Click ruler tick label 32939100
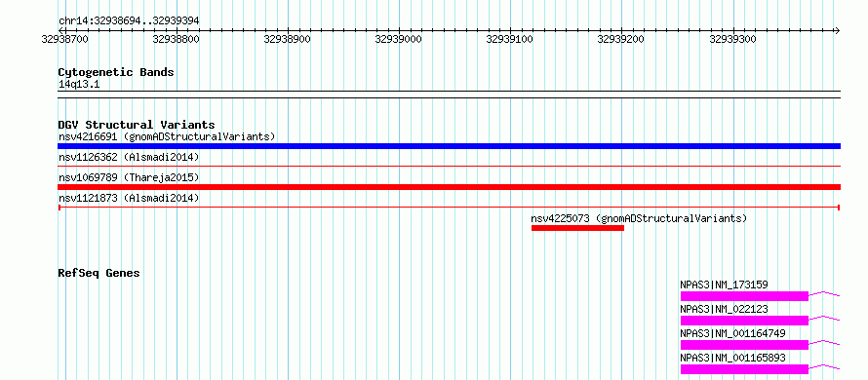Viewport: 868px width, 380px height. tap(510, 39)
